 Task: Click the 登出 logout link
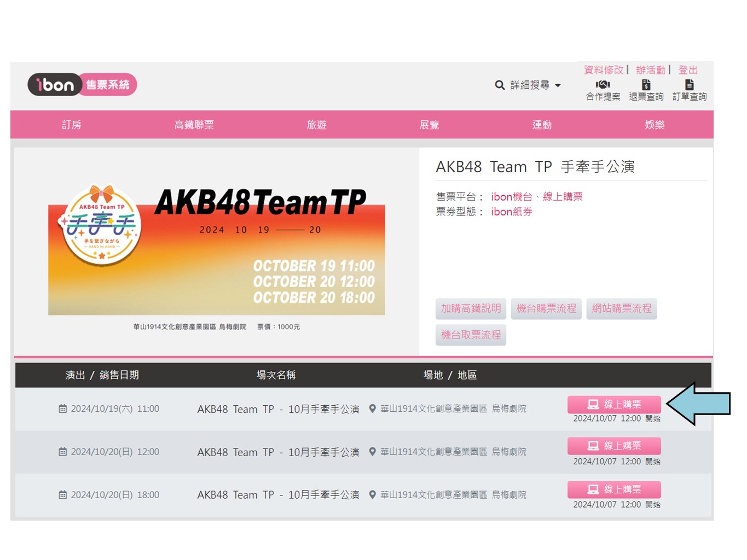tap(688, 70)
